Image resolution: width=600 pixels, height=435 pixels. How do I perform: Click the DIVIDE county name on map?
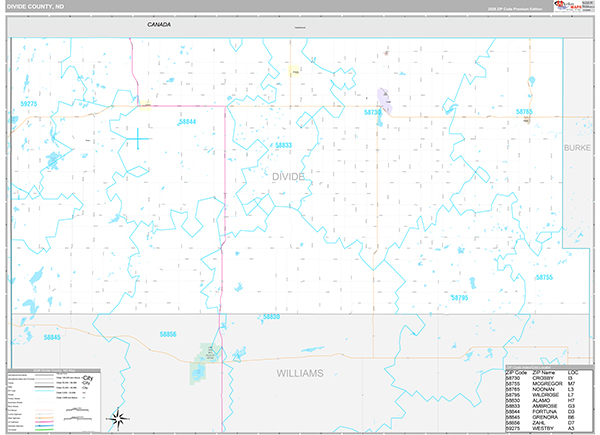(288, 177)
